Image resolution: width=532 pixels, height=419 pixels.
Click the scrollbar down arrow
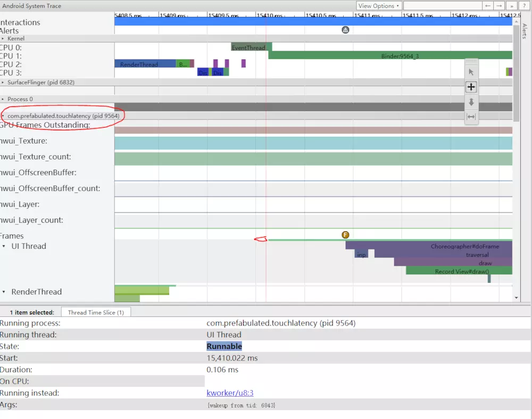click(x=517, y=298)
